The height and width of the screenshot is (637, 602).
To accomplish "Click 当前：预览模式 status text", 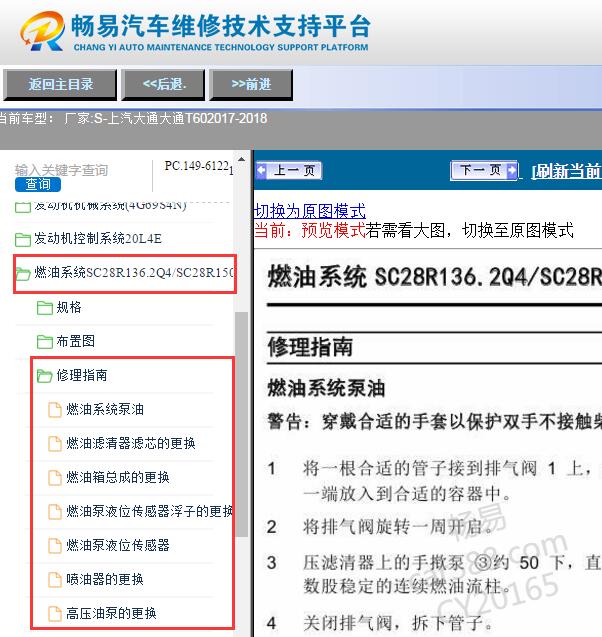I will coord(310,231).
